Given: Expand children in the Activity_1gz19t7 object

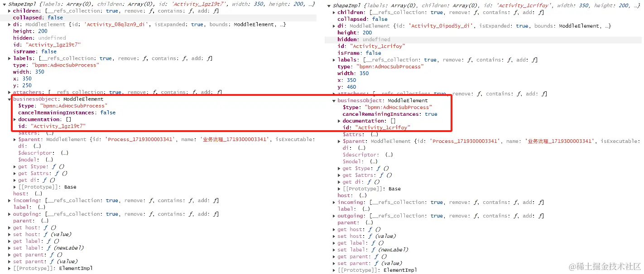Looking at the screenshot, I should coord(10,11).
